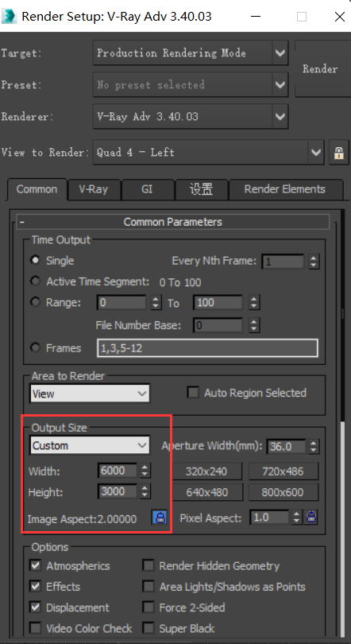Choose the 800x600 preset size button
Image resolution: width=351 pixels, height=644 pixels.
click(283, 492)
